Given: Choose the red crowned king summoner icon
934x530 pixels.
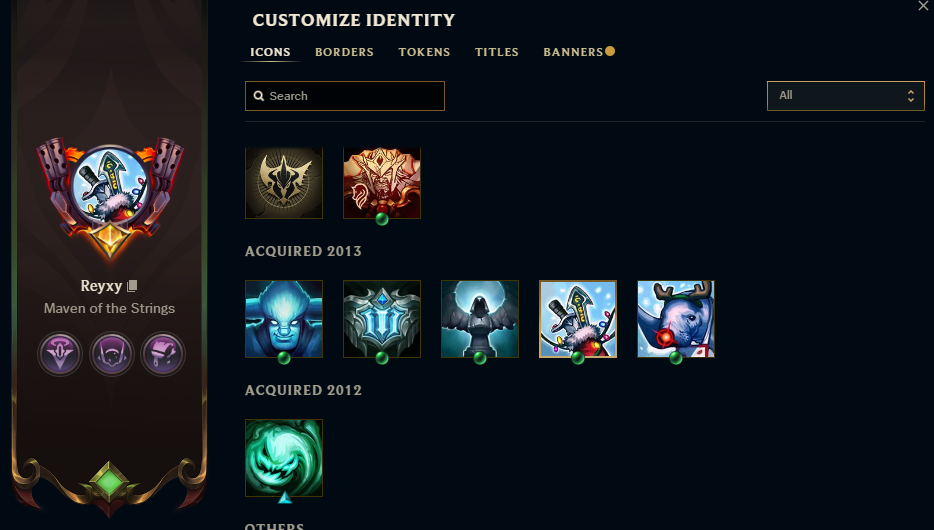Looking at the screenshot, I should pyautogui.click(x=382, y=183).
